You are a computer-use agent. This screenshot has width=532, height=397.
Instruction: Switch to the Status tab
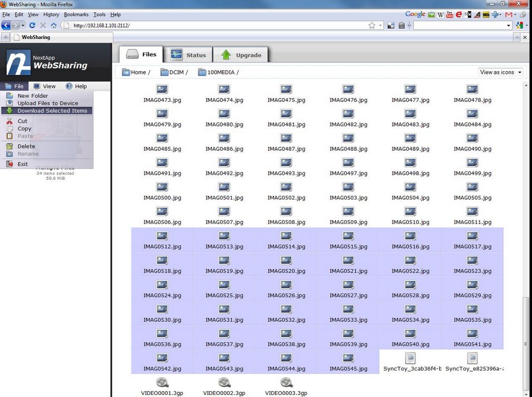pyautogui.click(x=188, y=55)
